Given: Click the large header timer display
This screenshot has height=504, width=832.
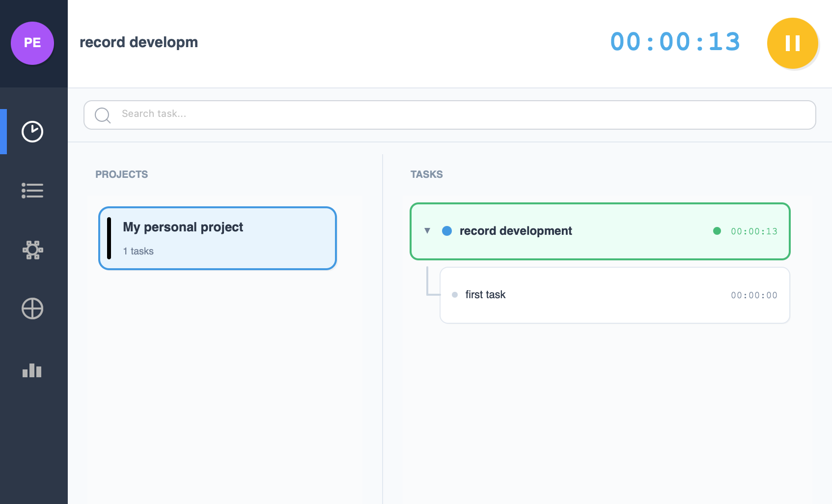Looking at the screenshot, I should [675, 42].
